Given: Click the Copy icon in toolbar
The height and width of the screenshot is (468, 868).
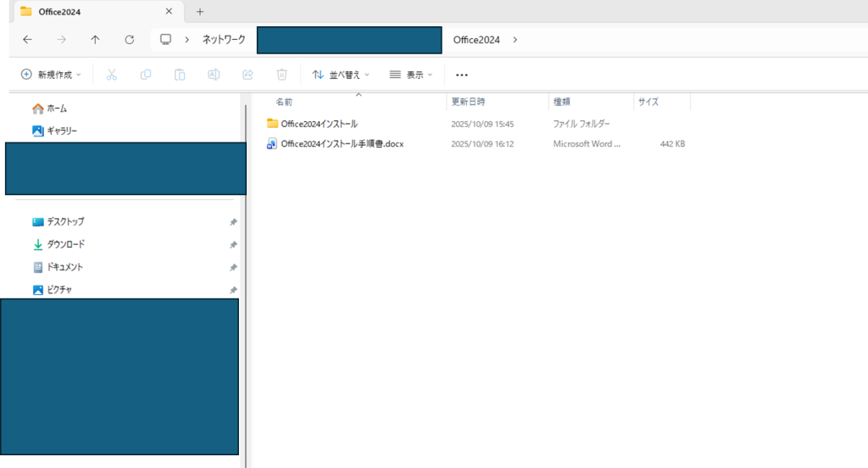Looking at the screenshot, I should pos(146,75).
